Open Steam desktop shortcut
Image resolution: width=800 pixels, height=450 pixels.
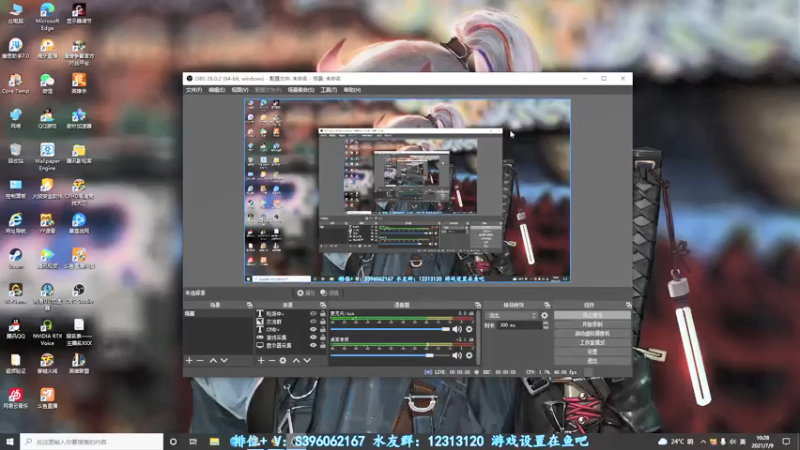(x=16, y=259)
